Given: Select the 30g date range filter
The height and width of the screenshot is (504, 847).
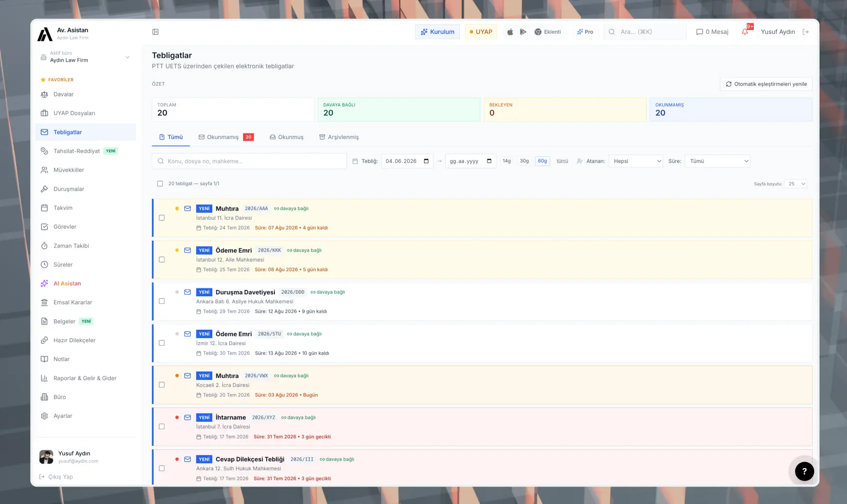Looking at the screenshot, I should [524, 161].
